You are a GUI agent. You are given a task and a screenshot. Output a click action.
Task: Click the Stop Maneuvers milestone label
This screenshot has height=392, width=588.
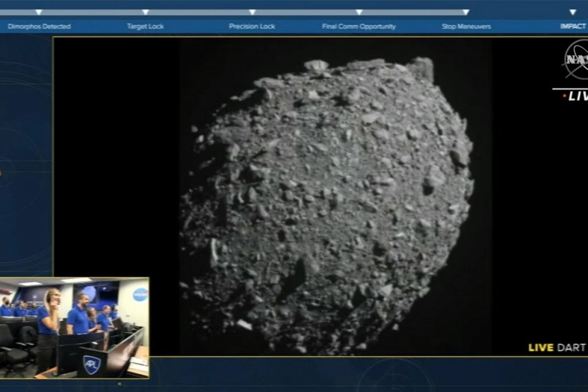point(466,26)
